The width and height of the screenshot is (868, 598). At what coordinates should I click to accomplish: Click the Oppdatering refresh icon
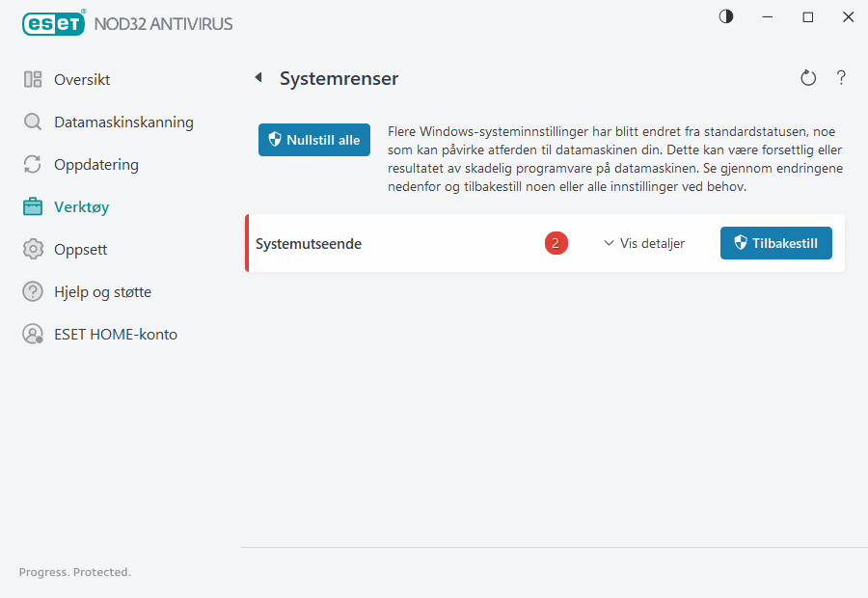click(x=34, y=164)
